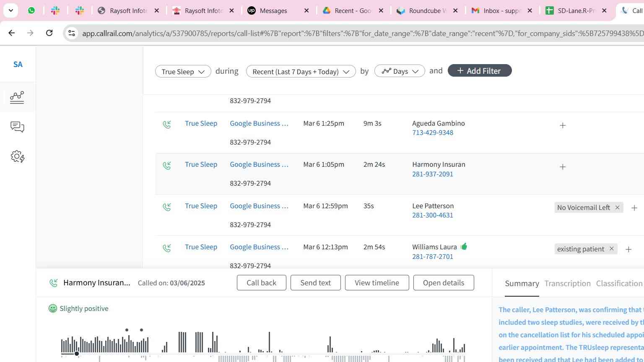Switch to the first Slack pinned tab
Image resolution: width=644 pixels, height=362 pixels.
[55, 10]
